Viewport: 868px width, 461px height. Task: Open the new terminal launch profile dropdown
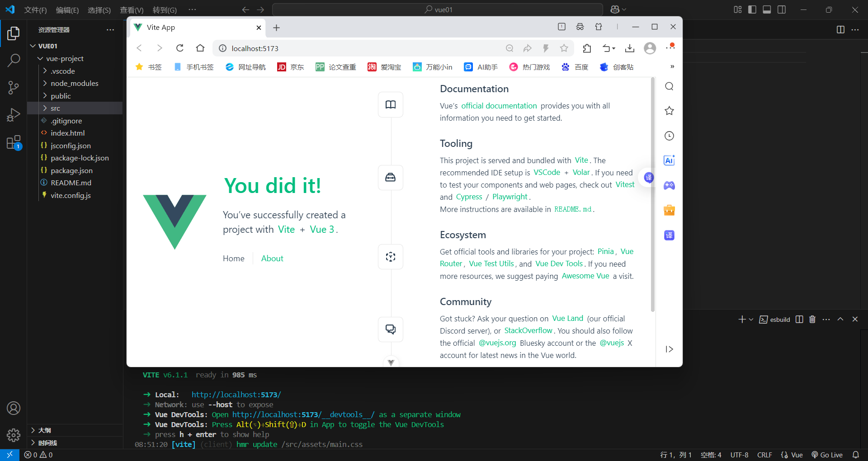pos(751,319)
